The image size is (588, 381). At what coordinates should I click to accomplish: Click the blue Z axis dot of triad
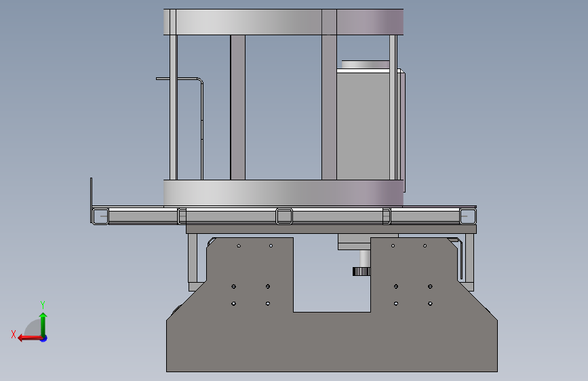(x=44, y=338)
